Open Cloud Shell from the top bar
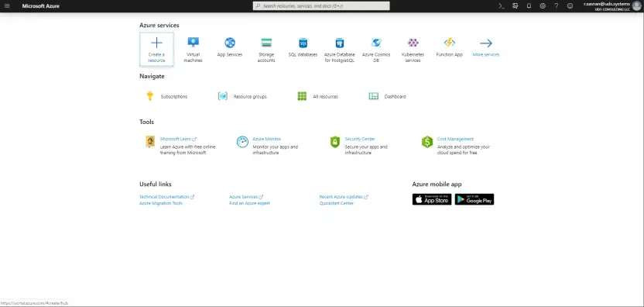This screenshot has height=307, width=644. pyautogui.click(x=501, y=6)
